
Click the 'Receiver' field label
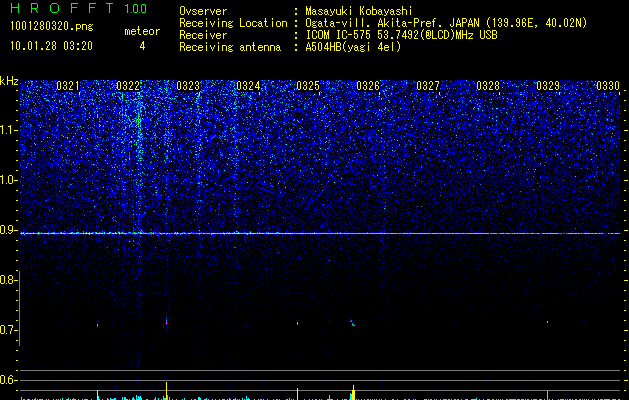click(x=203, y=35)
